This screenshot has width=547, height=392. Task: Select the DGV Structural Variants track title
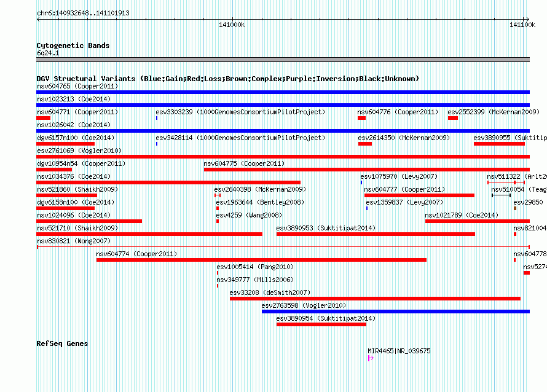click(227, 79)
